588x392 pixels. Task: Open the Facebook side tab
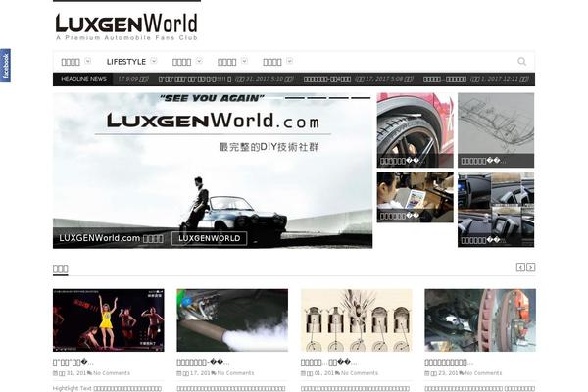pos(5,66)
